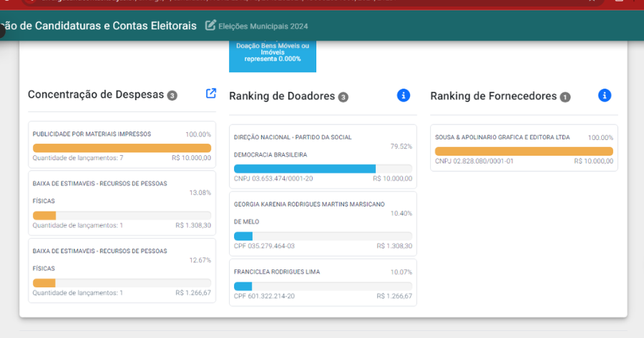Viewport: 644px width, 338px height.
Task: Click info icon beside Ranking de Fornecedores
Action: coord(605,95)
